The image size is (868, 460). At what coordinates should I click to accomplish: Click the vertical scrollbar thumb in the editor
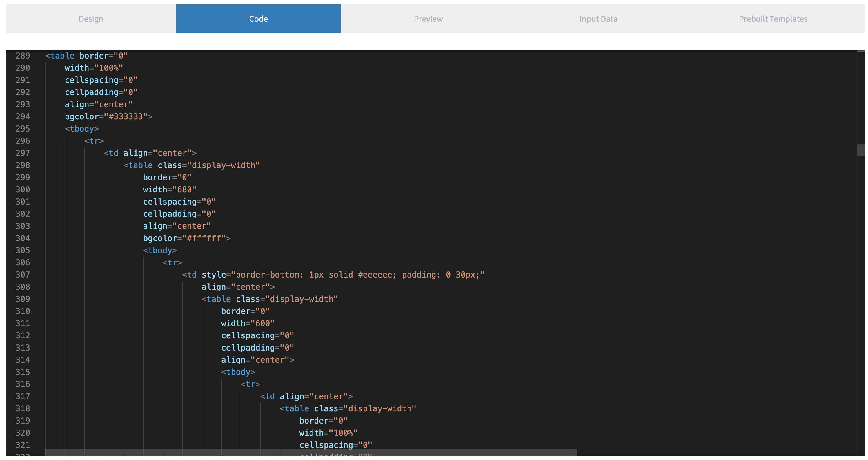pyautogui.click(x=861, y=150)
